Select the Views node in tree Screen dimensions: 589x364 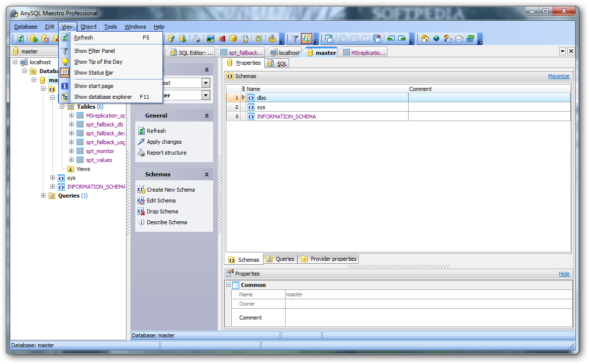(x=84, y=169)
